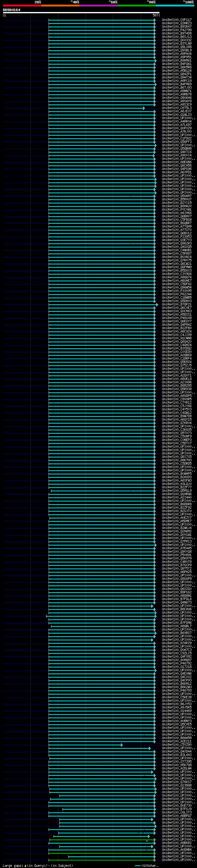Click the cyan ~100% identity legend segment

click(x=175, y=6)
